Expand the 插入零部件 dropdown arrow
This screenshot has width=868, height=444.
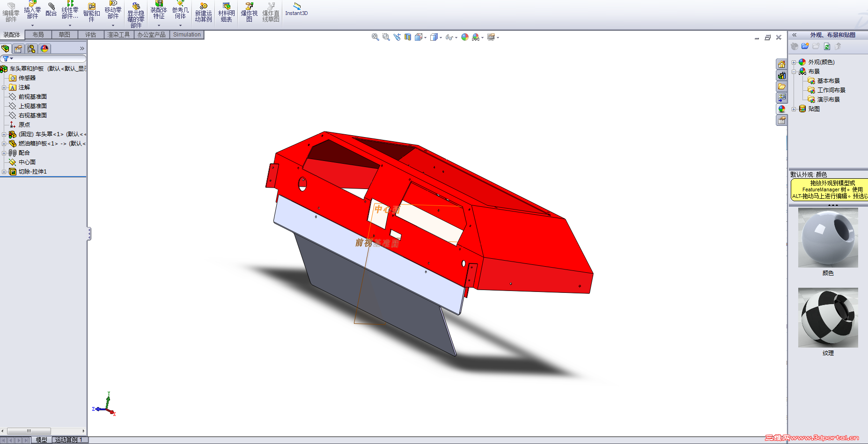(32, 26)
